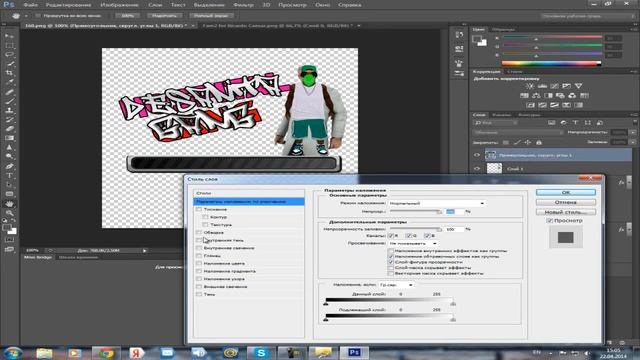Open the Режим наложения dropdown
This screenshot has width=640, height=360.
(x=436, y=203)
